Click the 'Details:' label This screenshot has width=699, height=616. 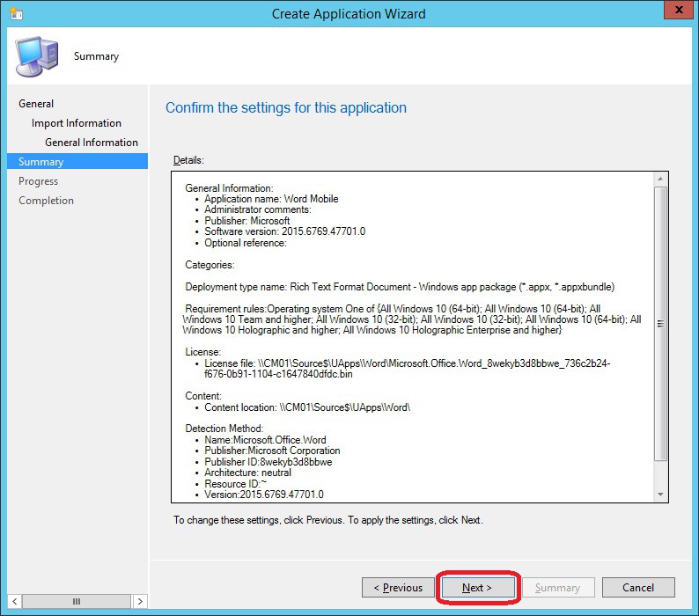click(188, 160)
